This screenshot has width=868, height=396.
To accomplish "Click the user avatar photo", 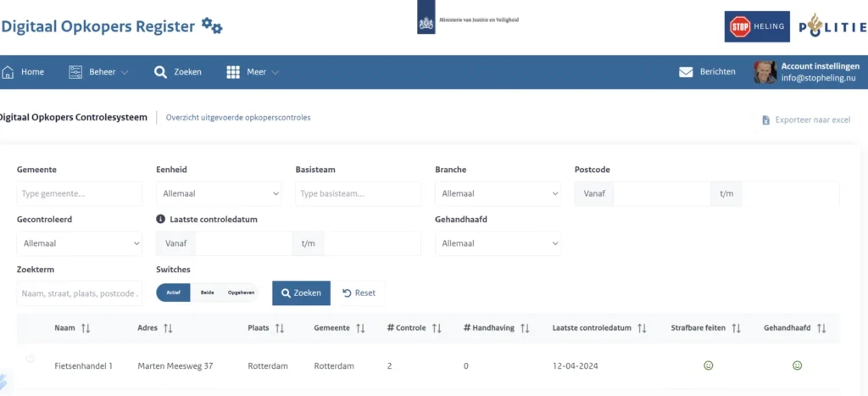I will click(x=765, y=72).
